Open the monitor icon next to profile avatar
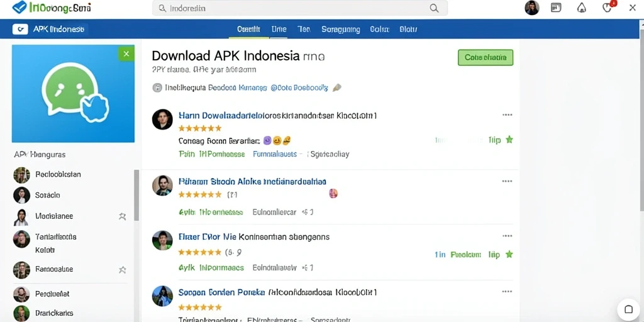 (556, 8)
